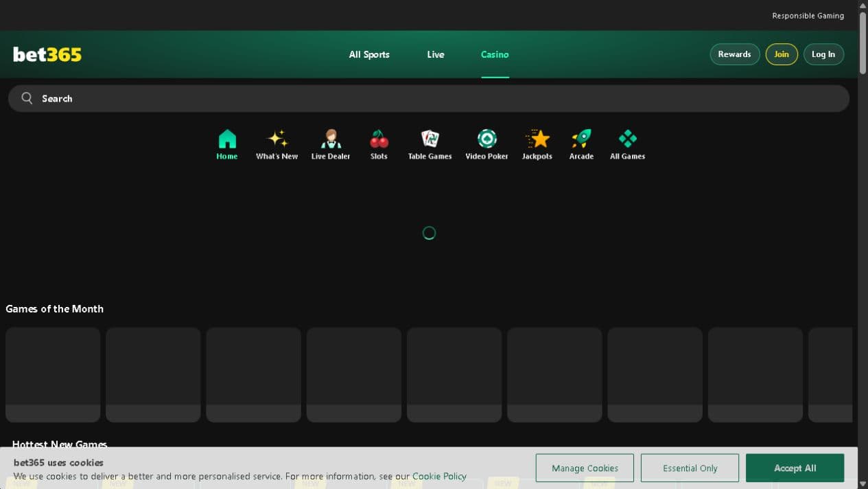Click the Join button
The height and width of the screenshot is (489, 868).
(x=782, y=54)
